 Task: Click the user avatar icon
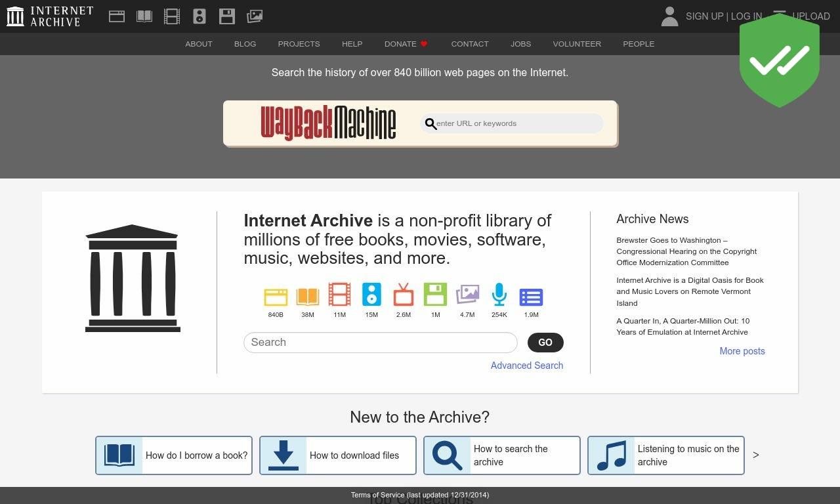tap(669, 16)
